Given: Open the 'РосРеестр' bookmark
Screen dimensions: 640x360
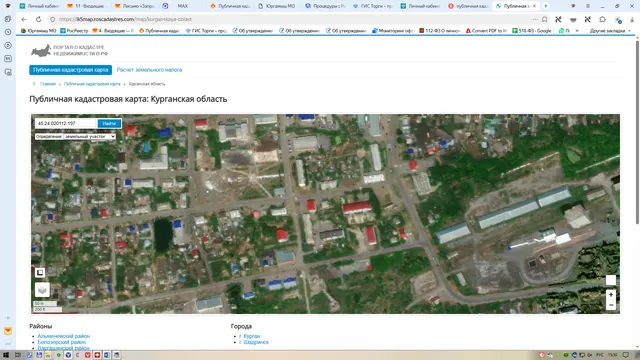Looking at the screenshot, I should (74, 31).
